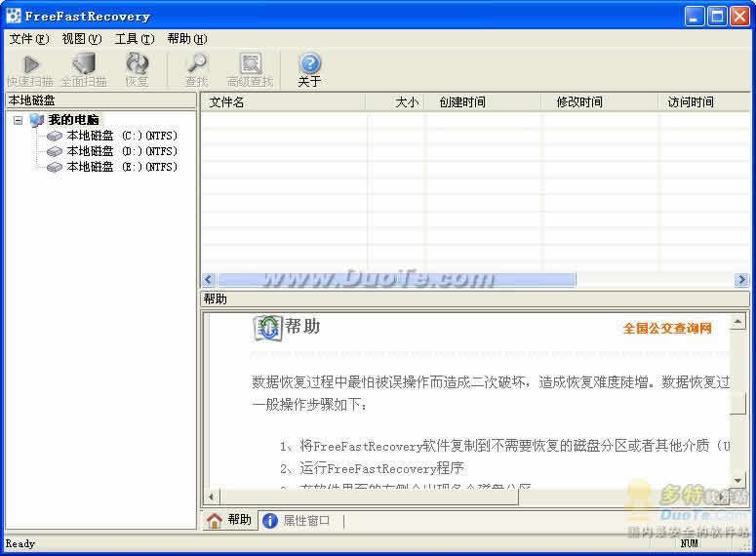The height and width of the screenshot is (556, 756).
Task: Click the drive icon beside C: disk
Action: [55, 136]
